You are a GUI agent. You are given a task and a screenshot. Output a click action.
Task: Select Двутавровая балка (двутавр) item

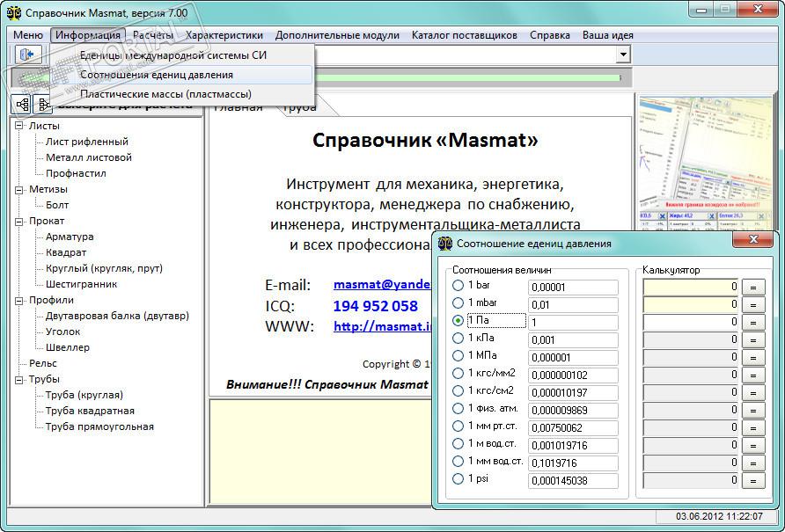pos(117,316)
